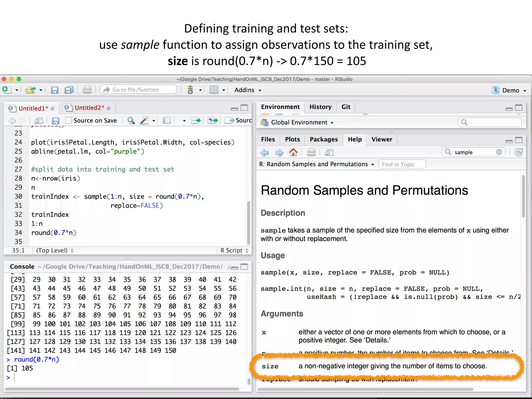
Task: Go forward in editor source navigation arrow
Action: click(22, 121)
